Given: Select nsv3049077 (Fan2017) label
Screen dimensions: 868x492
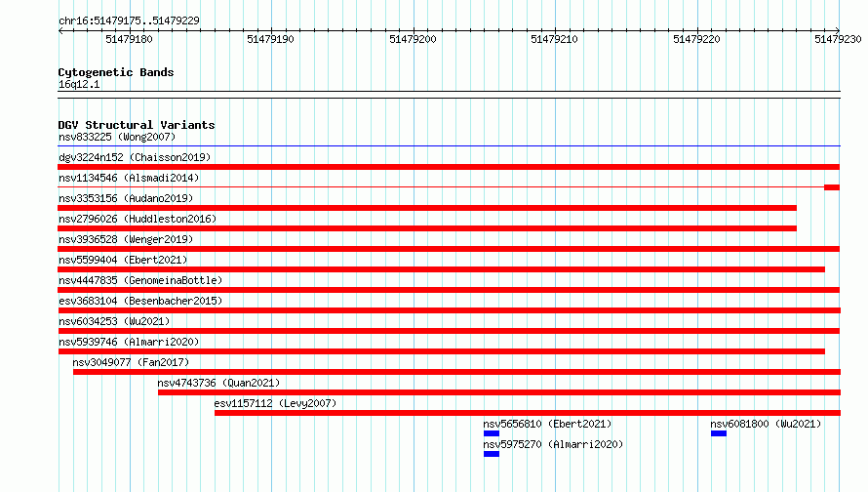Looking at the screenshot, I should point(131,362).
